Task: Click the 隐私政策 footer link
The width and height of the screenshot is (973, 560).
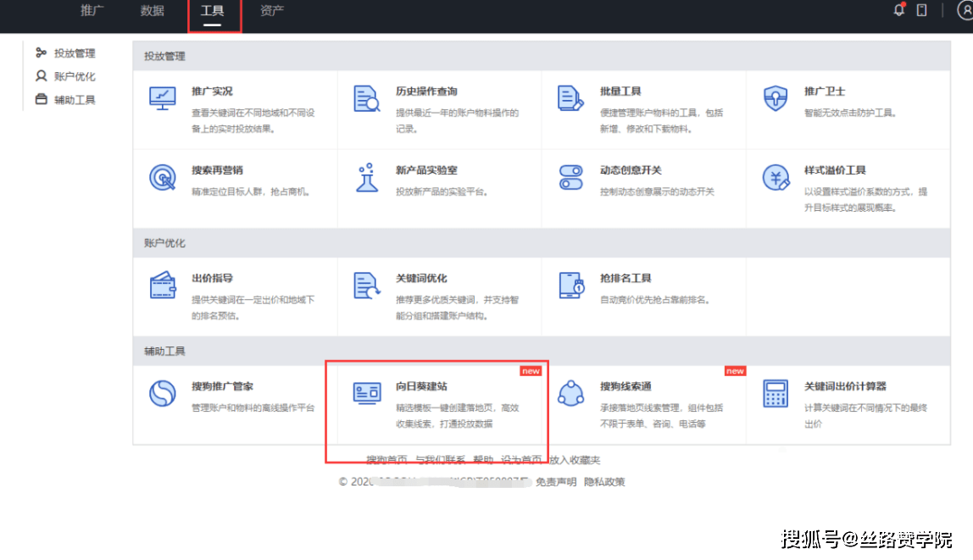Action: tap(604, 482)
